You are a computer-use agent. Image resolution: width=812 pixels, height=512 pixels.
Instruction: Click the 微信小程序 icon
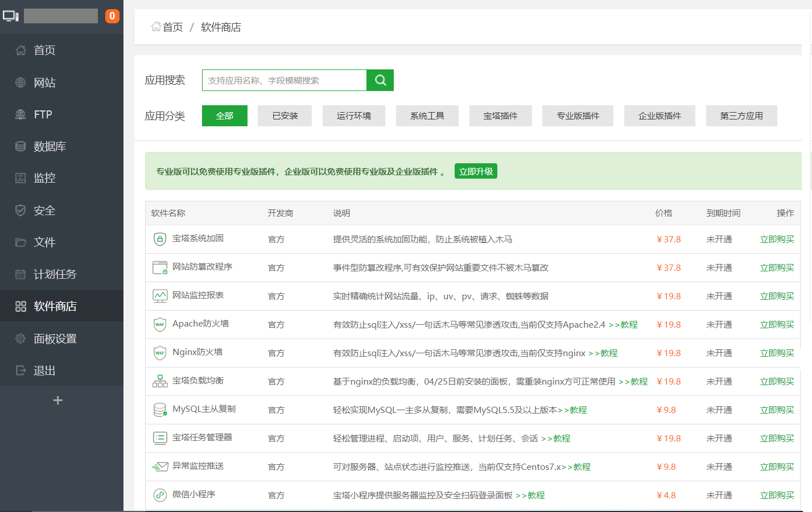point(160,495)
